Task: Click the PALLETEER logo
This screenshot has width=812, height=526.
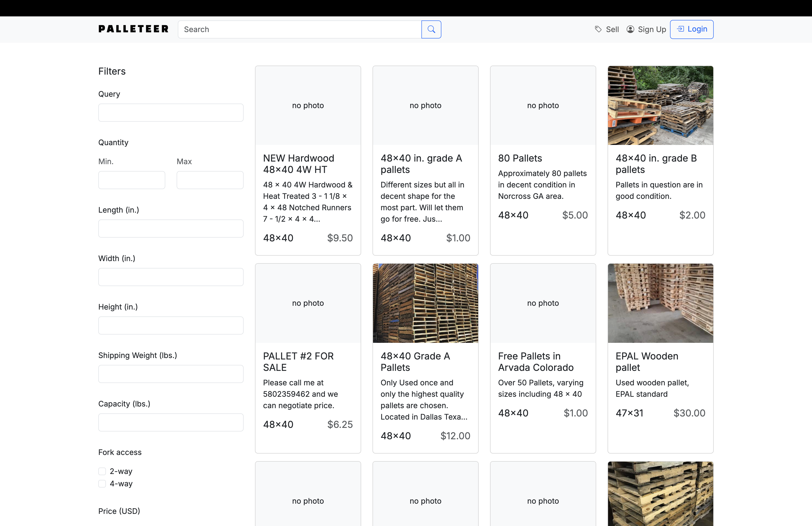Action: point(133,29)
